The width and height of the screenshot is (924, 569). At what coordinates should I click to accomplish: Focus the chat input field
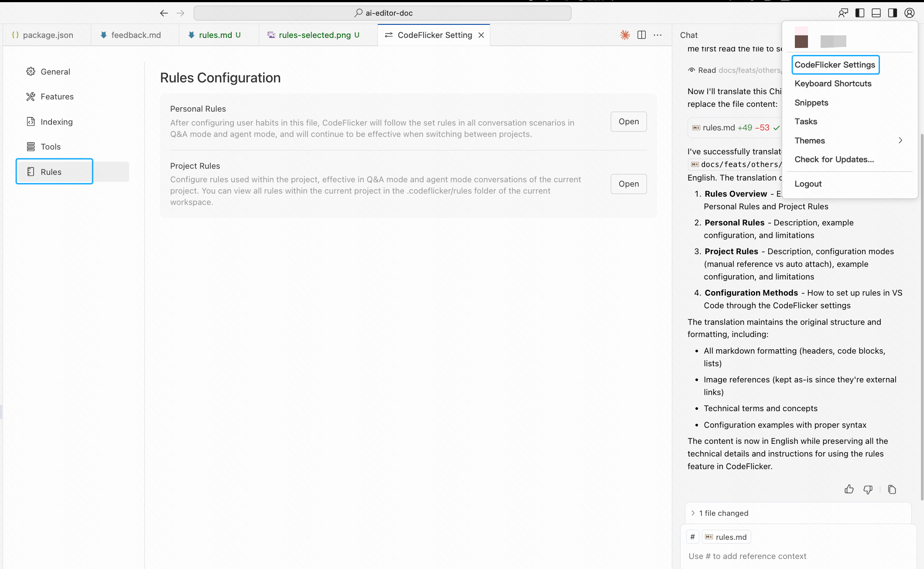pos(798,556)
